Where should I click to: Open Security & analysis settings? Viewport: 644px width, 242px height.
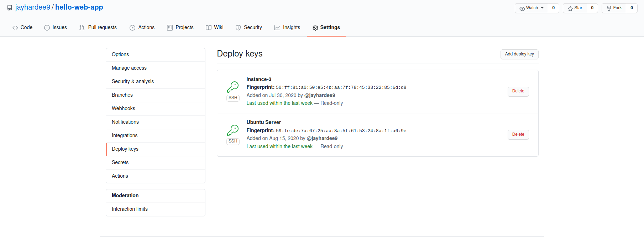(156, 82)
